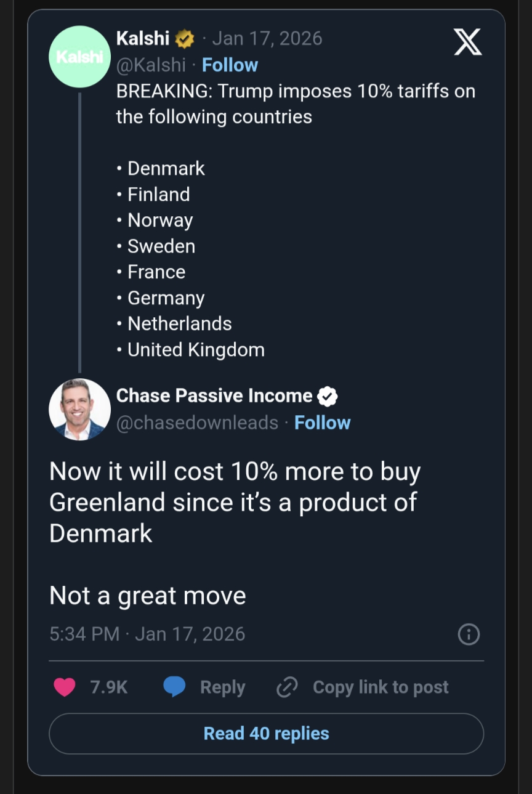This screenshot has height=794, width=532.
Task: Open the post info icon
Action: pyautogui.click(x=469, y=634)
